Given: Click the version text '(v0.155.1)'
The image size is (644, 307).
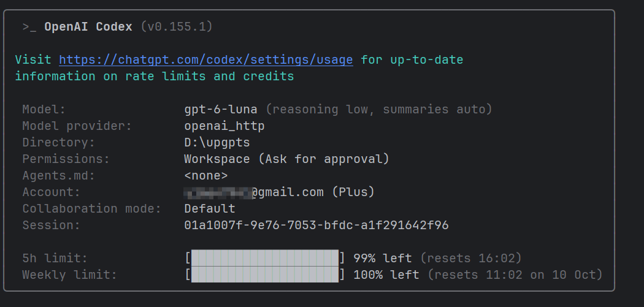Looking at the screenshot, I should tap(177, 27).
